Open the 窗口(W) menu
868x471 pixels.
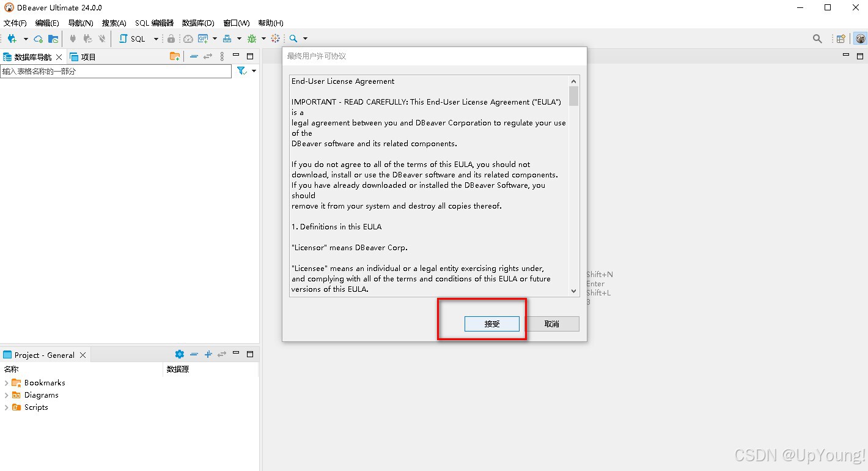[237, 23]
